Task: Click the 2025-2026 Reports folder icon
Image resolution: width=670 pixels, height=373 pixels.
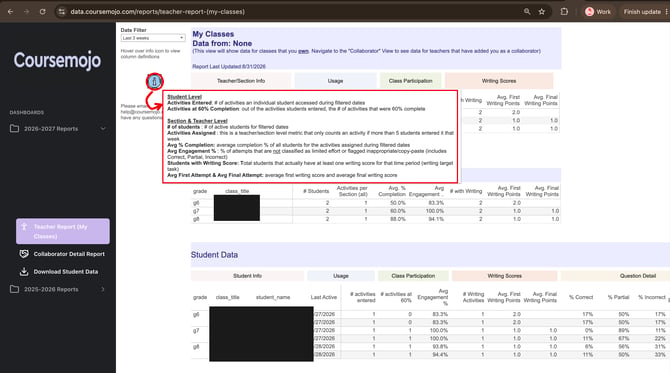Action: coord(15,289)
